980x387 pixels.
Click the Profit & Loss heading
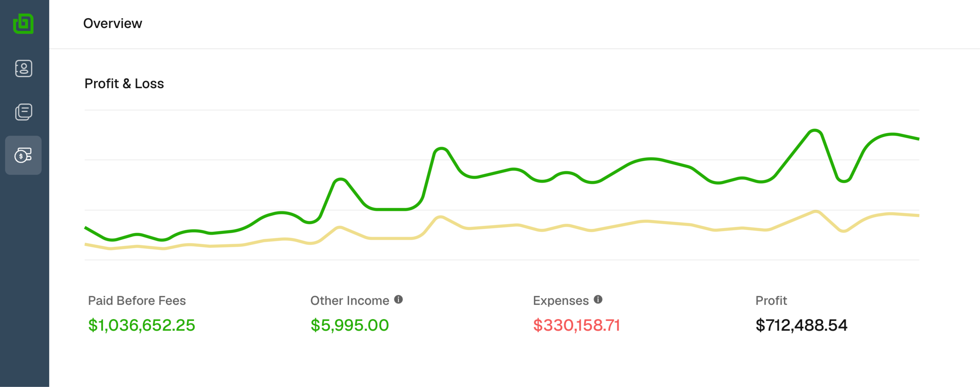point(124,84)
